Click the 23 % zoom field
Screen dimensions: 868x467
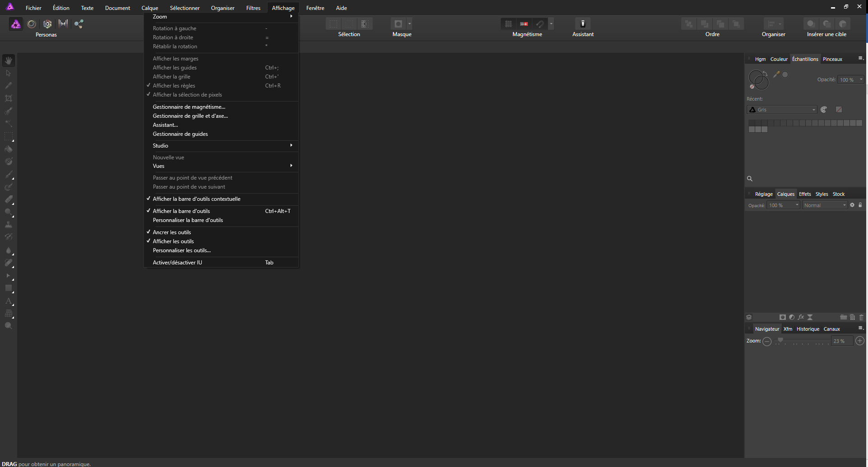click(x=842, y=341)
